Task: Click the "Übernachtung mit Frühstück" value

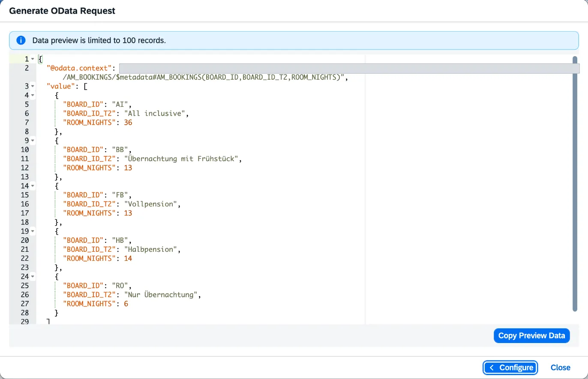Action: 181,159
